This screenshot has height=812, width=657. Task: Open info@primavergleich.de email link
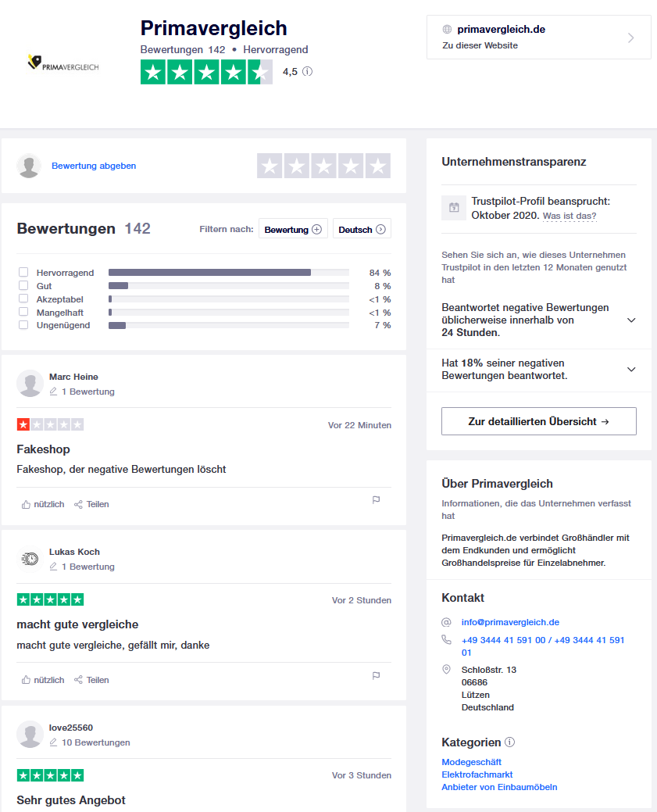(x=510, y=622)
